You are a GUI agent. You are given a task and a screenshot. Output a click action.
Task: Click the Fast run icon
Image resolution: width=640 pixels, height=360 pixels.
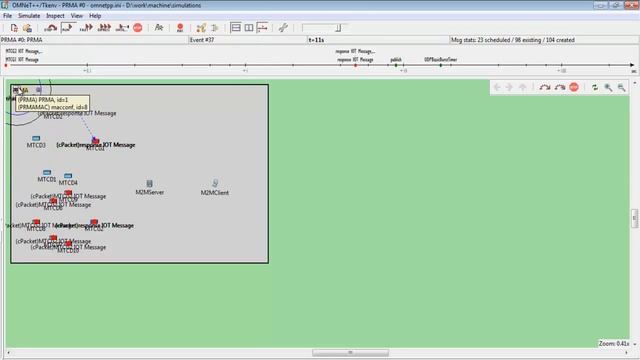(86, 28)
